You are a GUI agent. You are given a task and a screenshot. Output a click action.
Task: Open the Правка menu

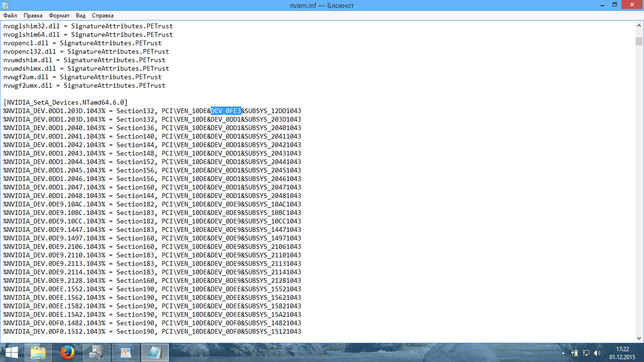pos(33,16)
